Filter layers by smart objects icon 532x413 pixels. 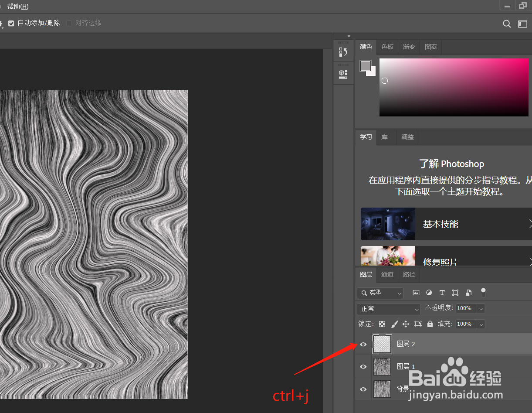tap(468, 293)
